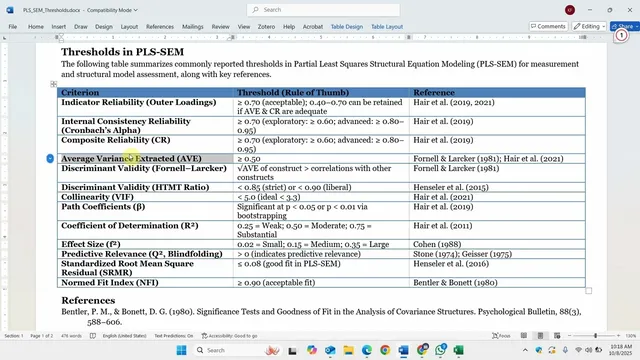Open the View ribbon tab
640x360 pixels.
click(244, 27)
